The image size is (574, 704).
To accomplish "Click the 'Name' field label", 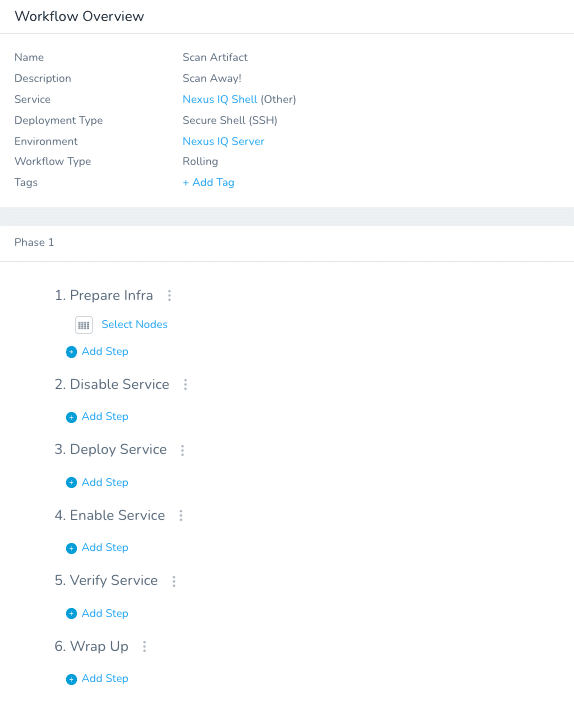I will (29, 57).
